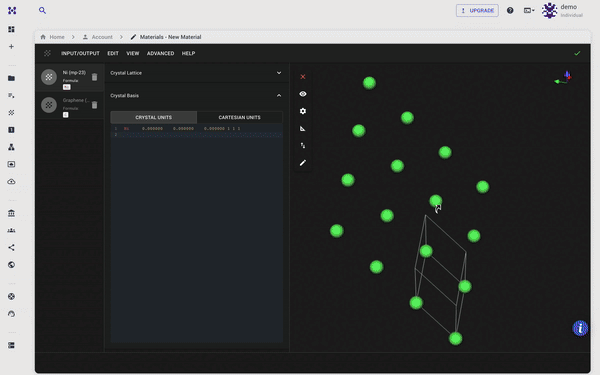The height and width of the screenshot is (375, 600).
Task: Toggle the eye visibility icon in viewer toolbar
Action: pos(303,94)
